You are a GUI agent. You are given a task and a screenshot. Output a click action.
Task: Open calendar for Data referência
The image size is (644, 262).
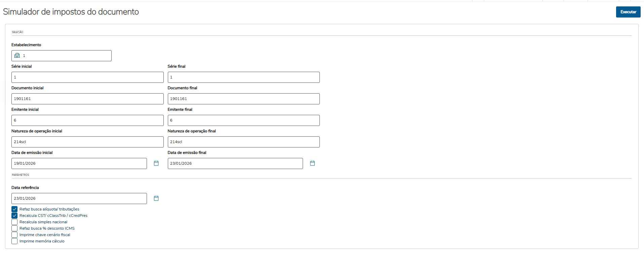tap(156, 198)
